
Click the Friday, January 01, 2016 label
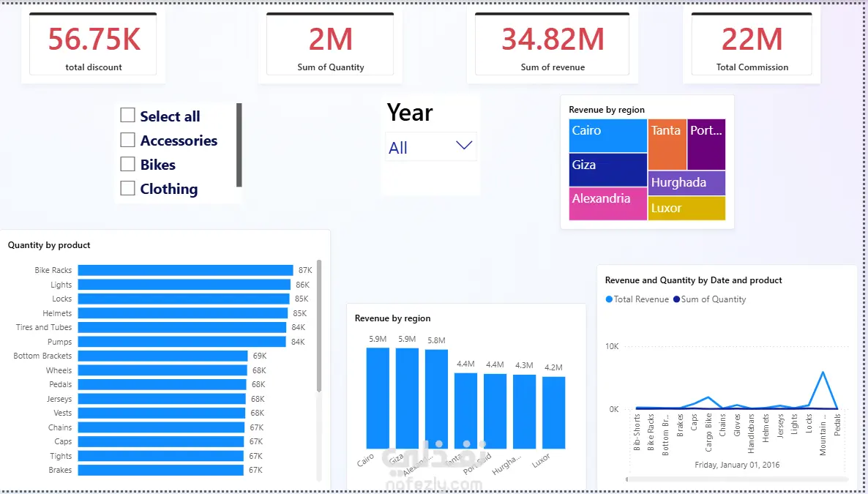[737, 465]
